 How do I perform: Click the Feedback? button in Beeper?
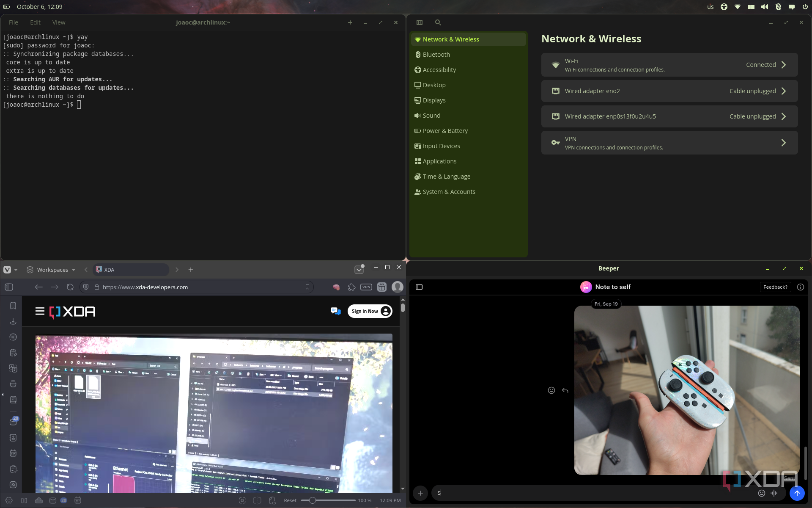tap(775, 287)
